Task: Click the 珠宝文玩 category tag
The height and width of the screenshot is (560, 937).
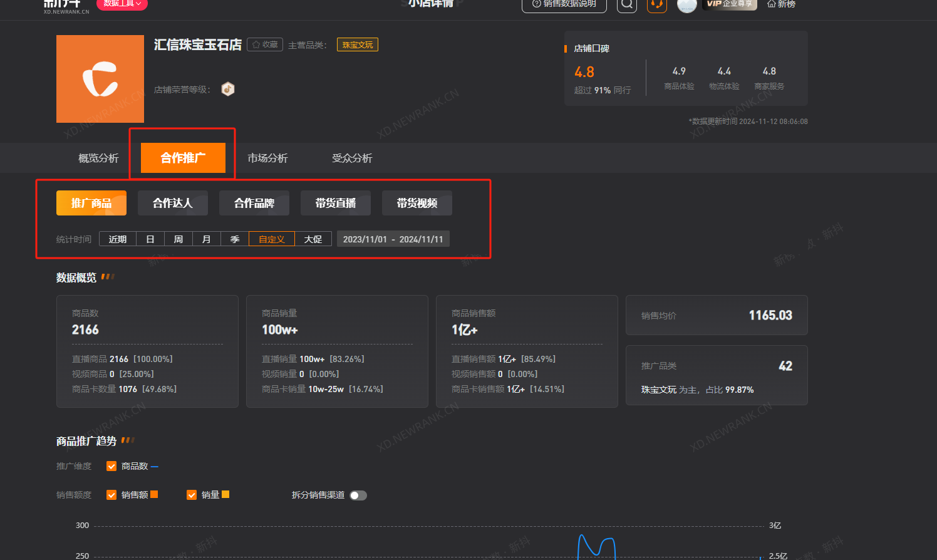Action: point(358,44)
